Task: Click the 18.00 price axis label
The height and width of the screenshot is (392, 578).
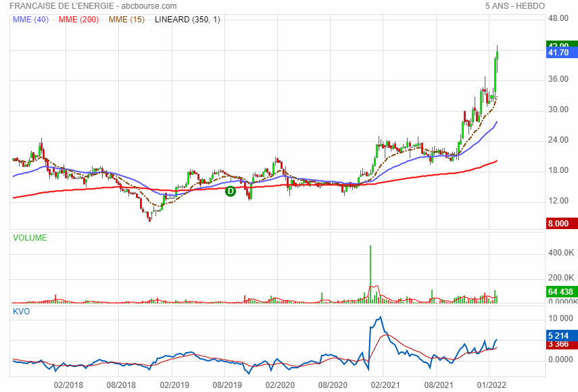Action: 558,170
